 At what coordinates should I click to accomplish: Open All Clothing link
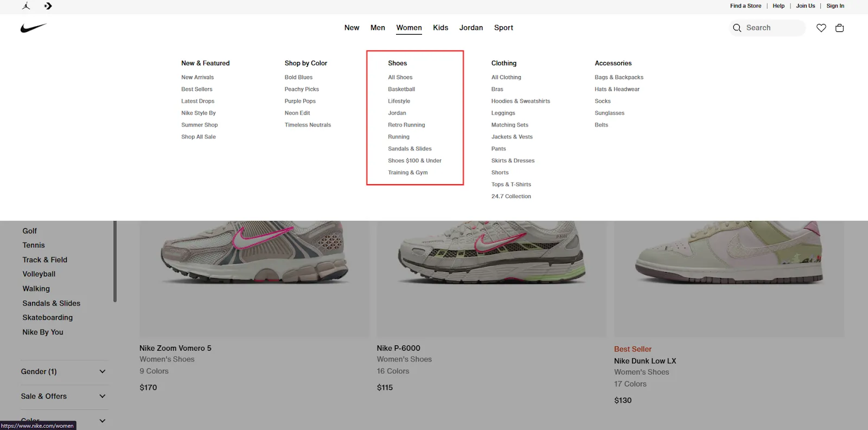point(506,77)
